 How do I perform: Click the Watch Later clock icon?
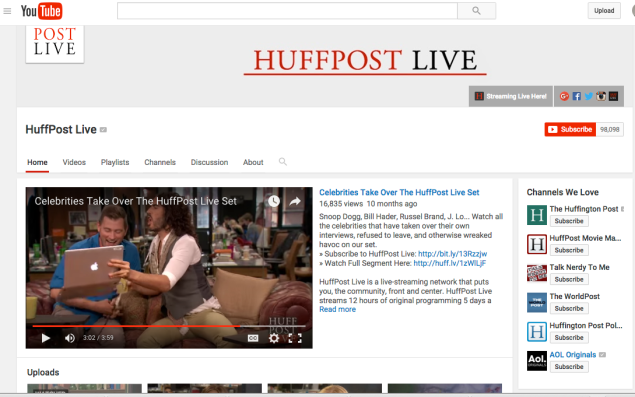(x=274, y=201)
